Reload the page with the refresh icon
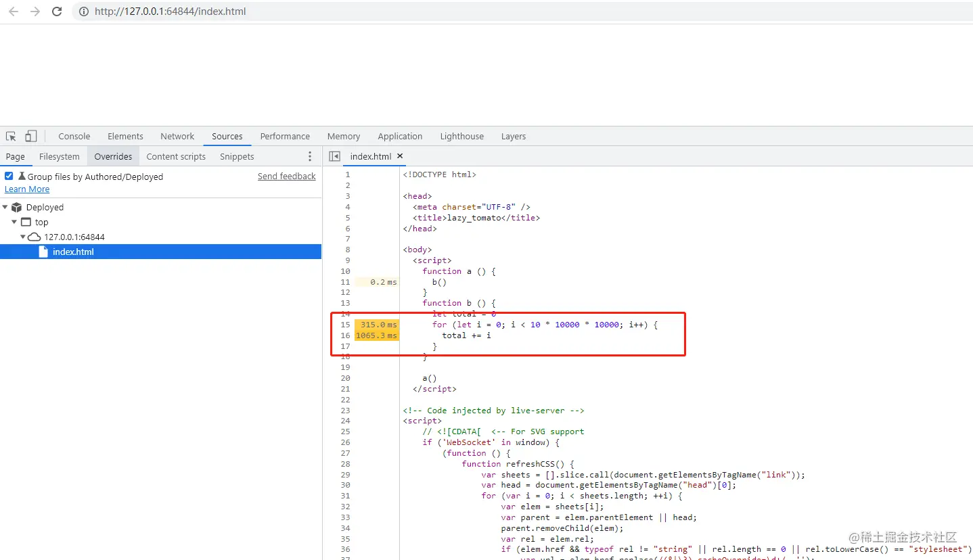 pos(57,11)
